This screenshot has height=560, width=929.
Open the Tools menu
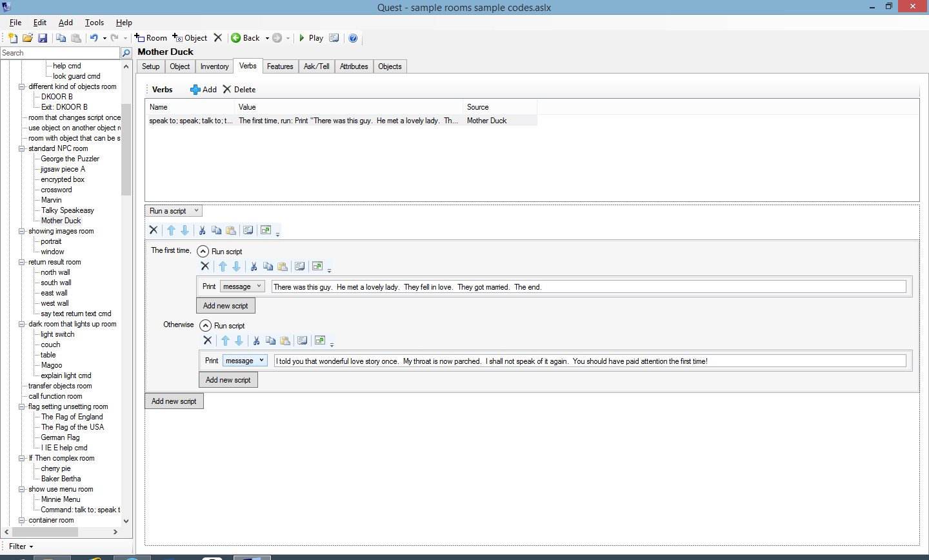pyautogui.click(x=94, y=23)
